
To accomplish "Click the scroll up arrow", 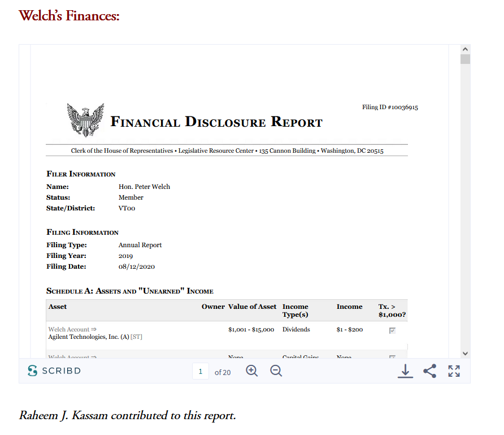I will 465,49.
